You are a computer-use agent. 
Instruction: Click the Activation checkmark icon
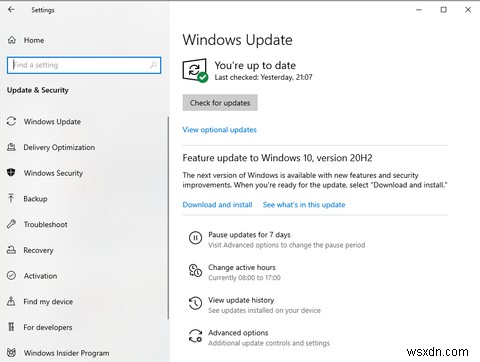(11, 275)
